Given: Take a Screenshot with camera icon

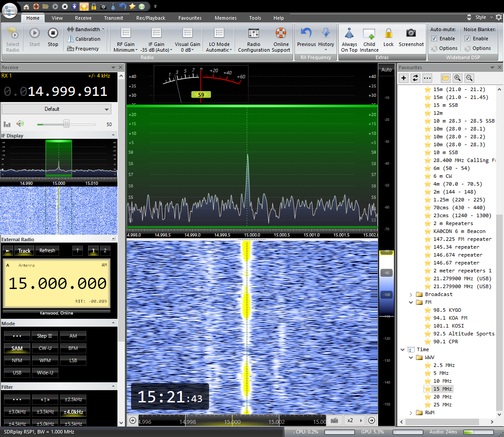Looking at the screenshot, I should pos(411,33).
